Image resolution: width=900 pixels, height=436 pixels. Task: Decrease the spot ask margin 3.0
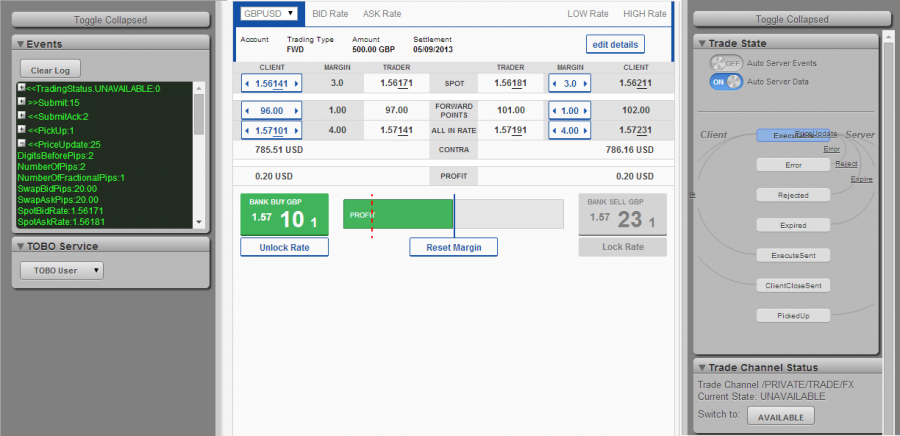(x=554, y=84)
